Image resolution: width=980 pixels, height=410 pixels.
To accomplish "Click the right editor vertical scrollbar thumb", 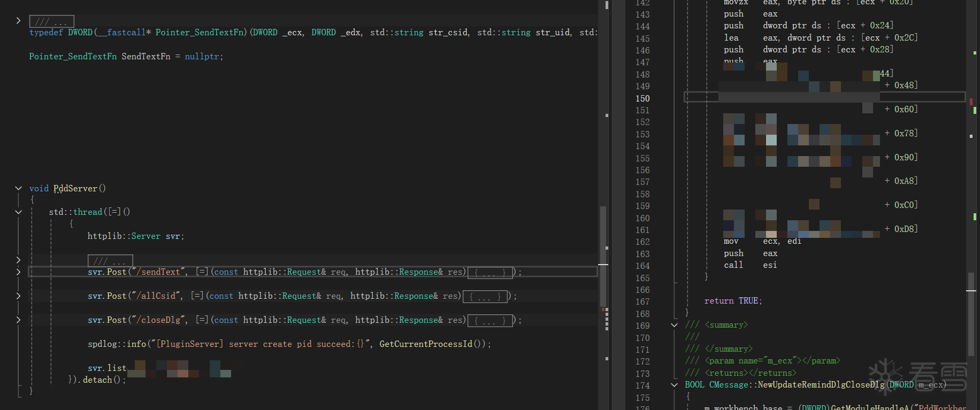I will point(971,314).
